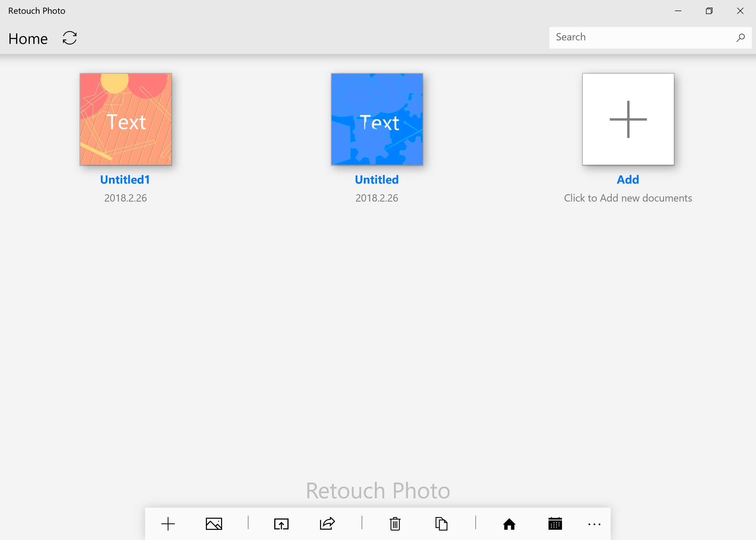Click the export upload arrow icon
The width and height of the screenshot is (756, 540).
tap(282, 524)
